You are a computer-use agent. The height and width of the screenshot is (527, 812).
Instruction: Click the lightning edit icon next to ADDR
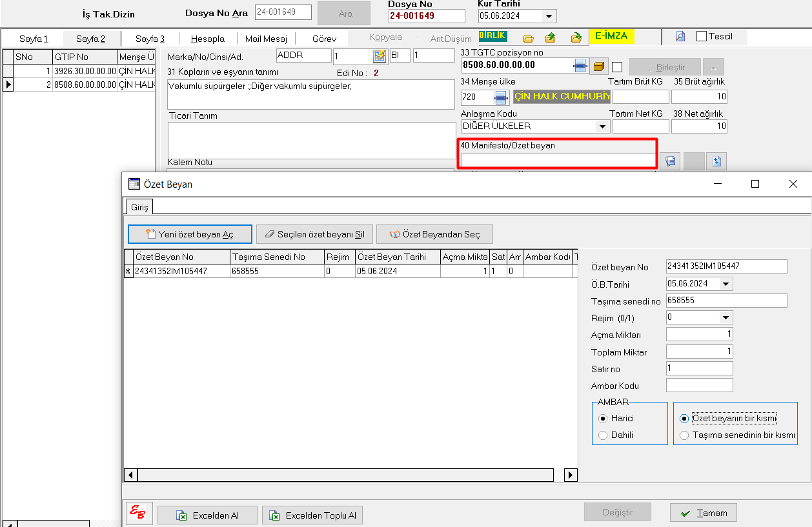point(380,56)
